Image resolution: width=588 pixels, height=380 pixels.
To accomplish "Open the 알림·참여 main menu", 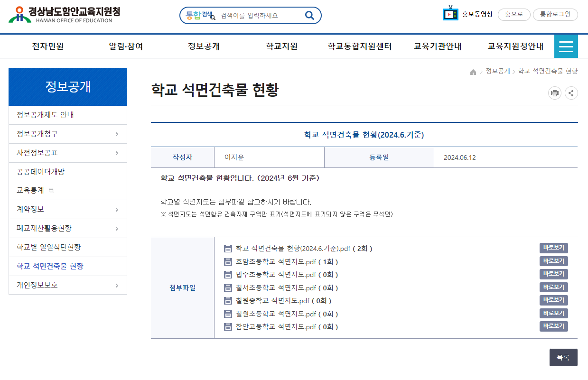I will (x=126, y=46).
